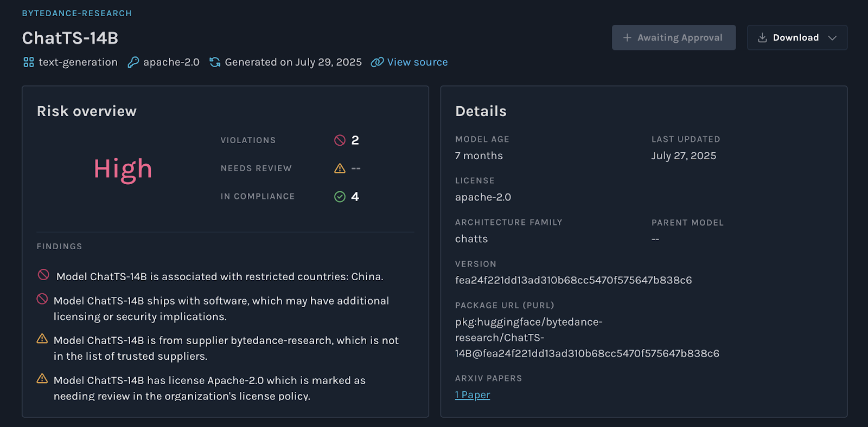
Task: Click prohibited icon beside ships with software finding
Action: pyautogui.click(x=42, y=299)
